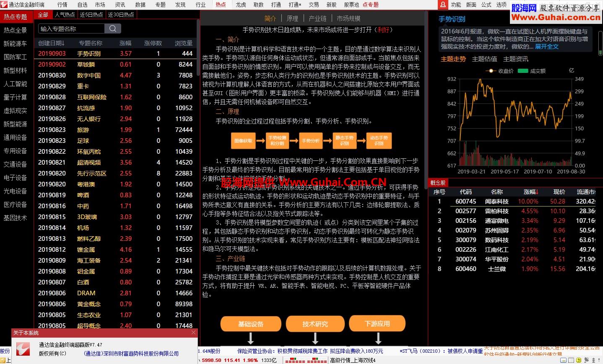Switch to the 近30日热点 tab
Screen dimensions: 603x364
pyautogui.click(x=121, y=15)
